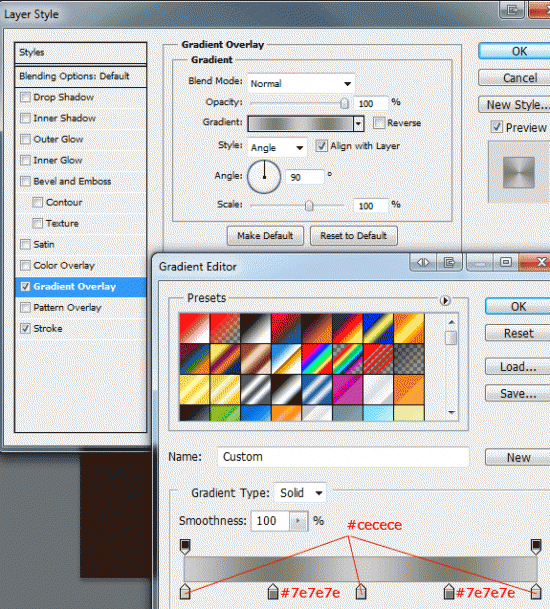Screen dimensions: 550x609
Task: Enable the Drop Shadow checkbox
Action: [25, 97]
